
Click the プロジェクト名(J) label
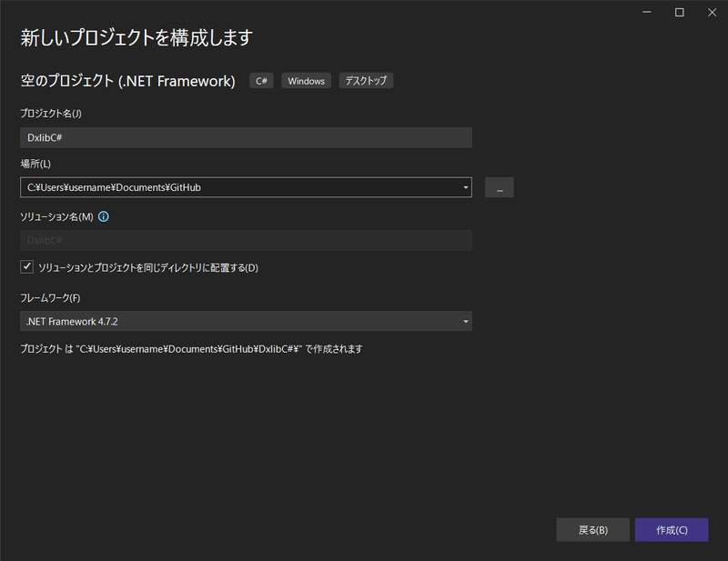(51, 114)
